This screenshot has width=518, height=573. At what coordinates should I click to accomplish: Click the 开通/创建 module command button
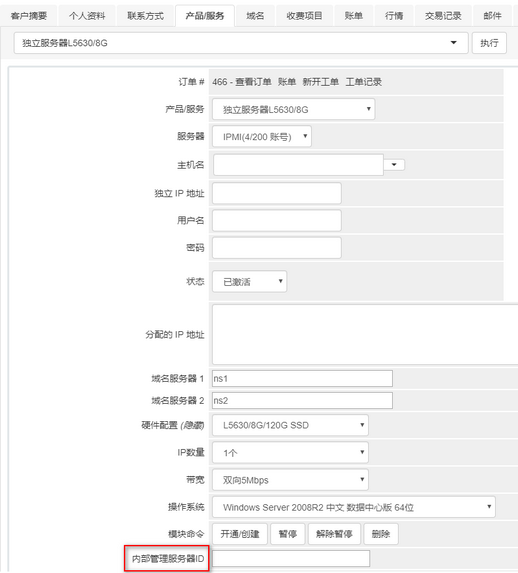pyautogui.click(x=240, y=534)
